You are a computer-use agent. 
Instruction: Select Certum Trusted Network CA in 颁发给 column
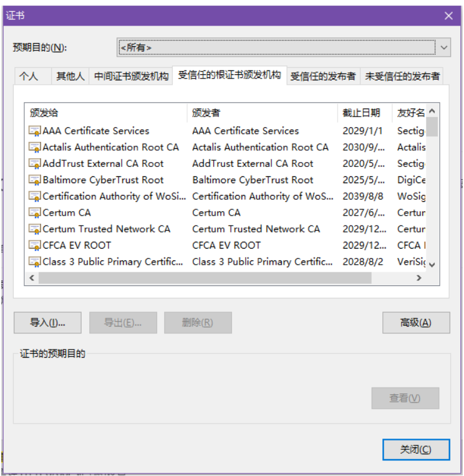coord(107,229)
